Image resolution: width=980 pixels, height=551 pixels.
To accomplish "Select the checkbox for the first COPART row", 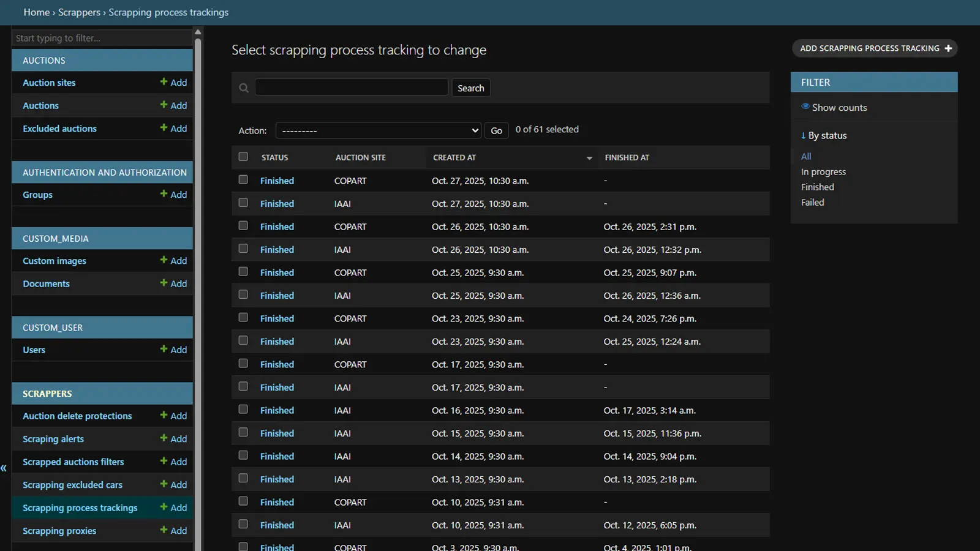I will (243, 179).
